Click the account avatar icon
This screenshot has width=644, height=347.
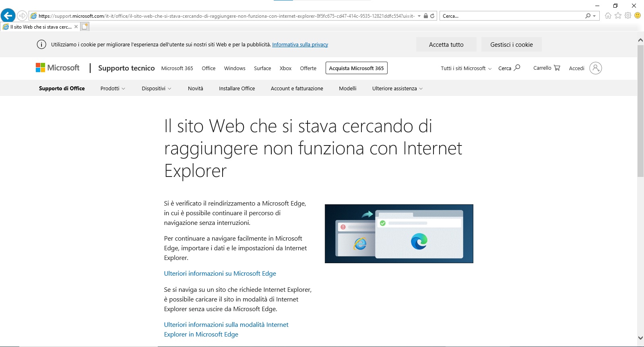pos(596,68)
